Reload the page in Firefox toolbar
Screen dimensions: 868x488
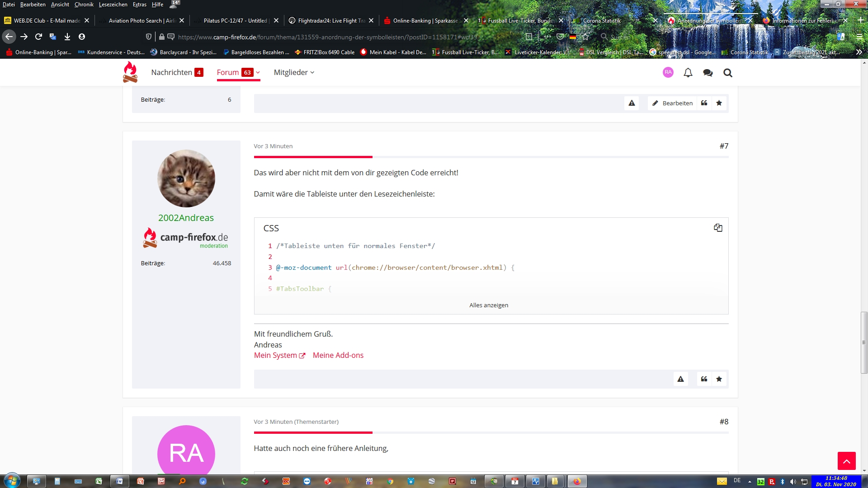click(38, 37)
